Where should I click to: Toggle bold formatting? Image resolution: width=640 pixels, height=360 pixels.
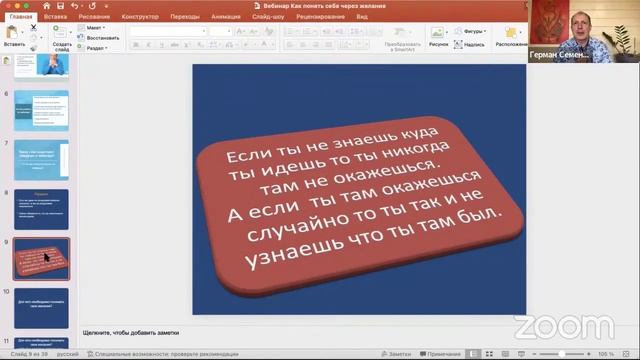pyautogui.click(x=136, y=44)
